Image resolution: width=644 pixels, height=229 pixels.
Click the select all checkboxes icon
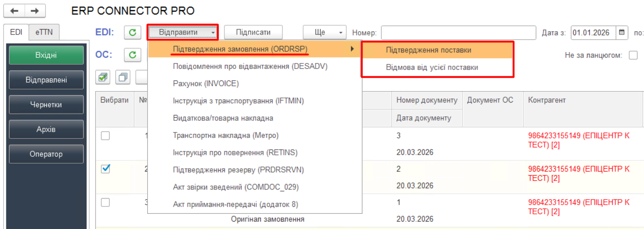[103, 77]
